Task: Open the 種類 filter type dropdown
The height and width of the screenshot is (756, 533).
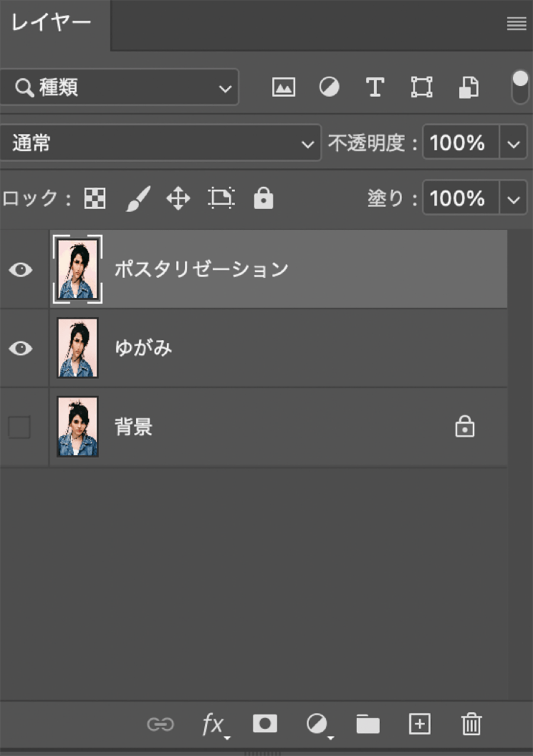Action: pos(119,88)
